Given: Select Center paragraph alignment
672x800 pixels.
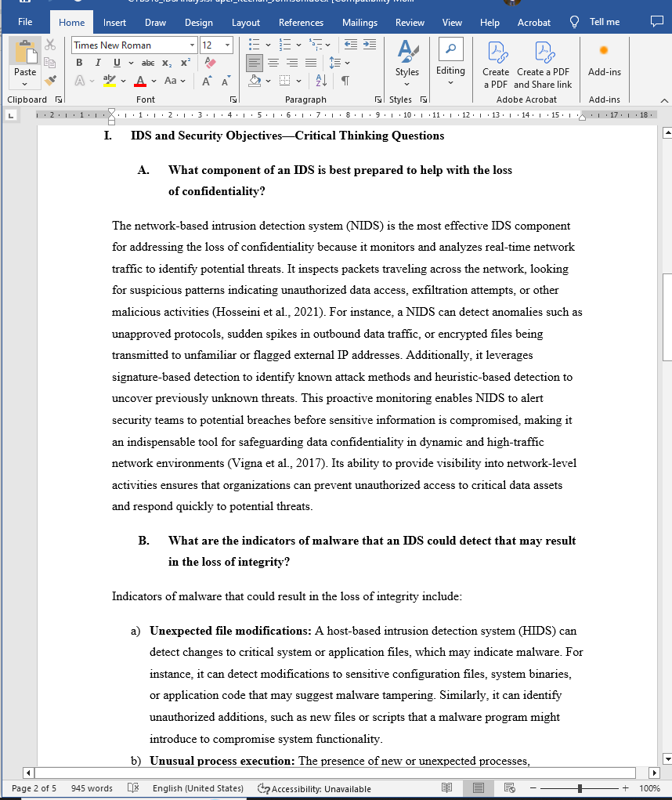Looking at the screenshot, I should click(x=273, y=63).
